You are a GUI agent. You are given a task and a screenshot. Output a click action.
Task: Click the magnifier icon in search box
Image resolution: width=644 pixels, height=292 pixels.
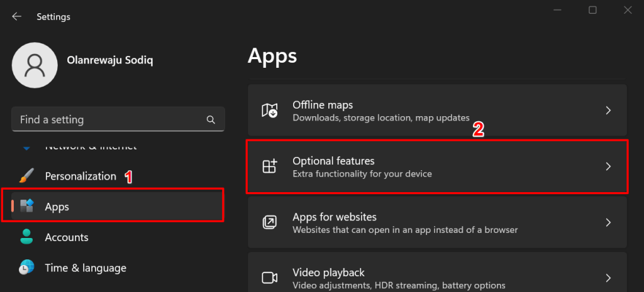click(x=211, y=120)
